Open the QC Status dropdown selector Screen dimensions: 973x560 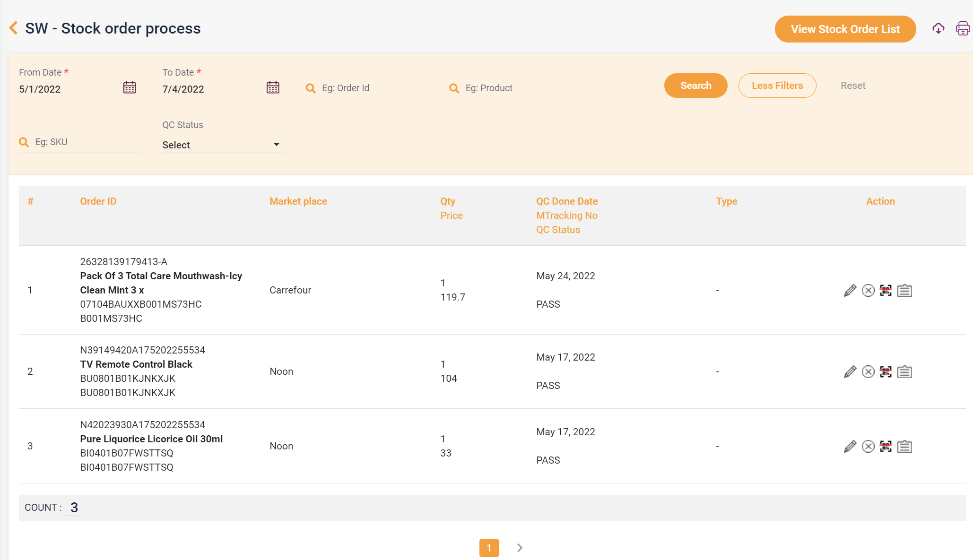tap(219, 144)
